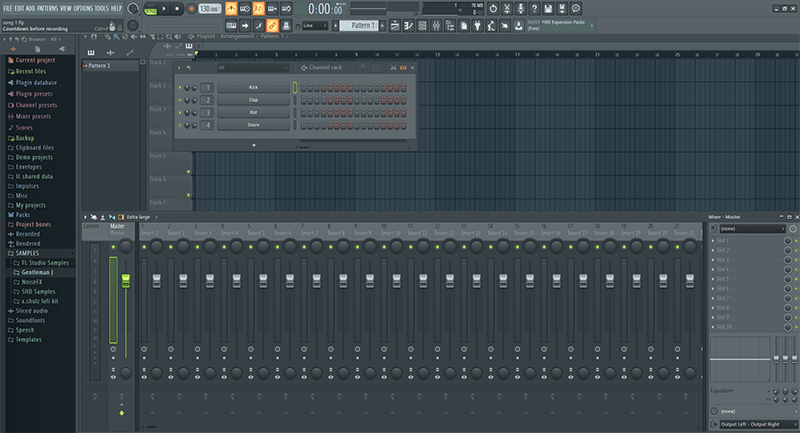Click the Hat channel button

click(253, 113)
